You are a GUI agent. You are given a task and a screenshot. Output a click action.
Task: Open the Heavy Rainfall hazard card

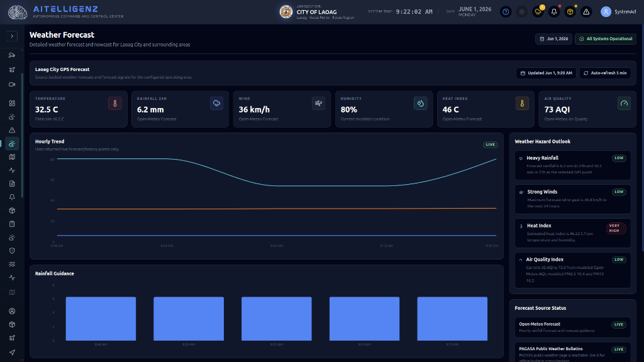click(572, 165)
